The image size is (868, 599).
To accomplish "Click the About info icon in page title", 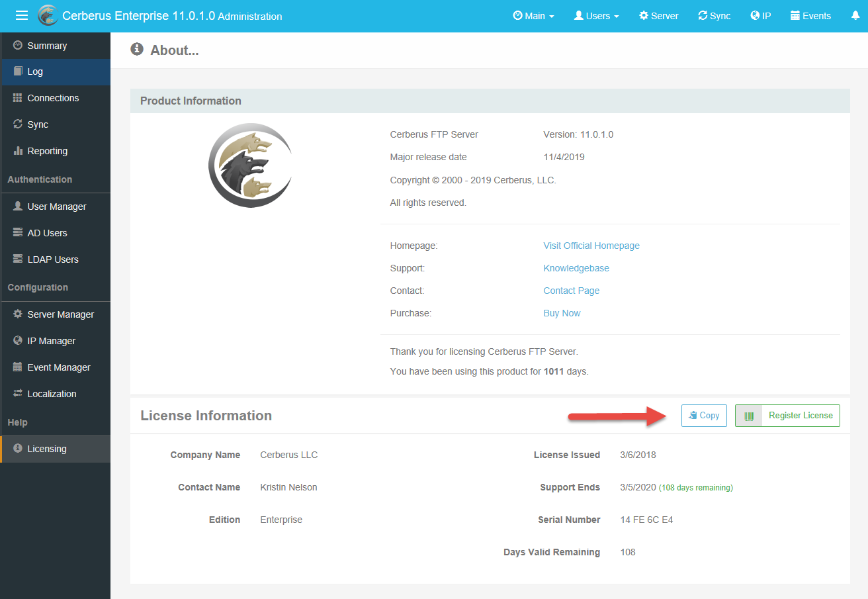I will (x=137, y=49).
